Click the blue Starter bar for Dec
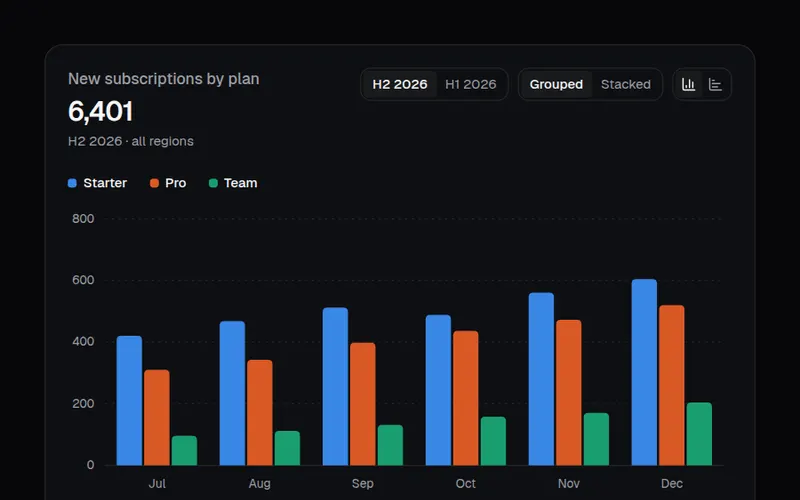The width and height of the screenshot is (800, 500). pos(644,372)
